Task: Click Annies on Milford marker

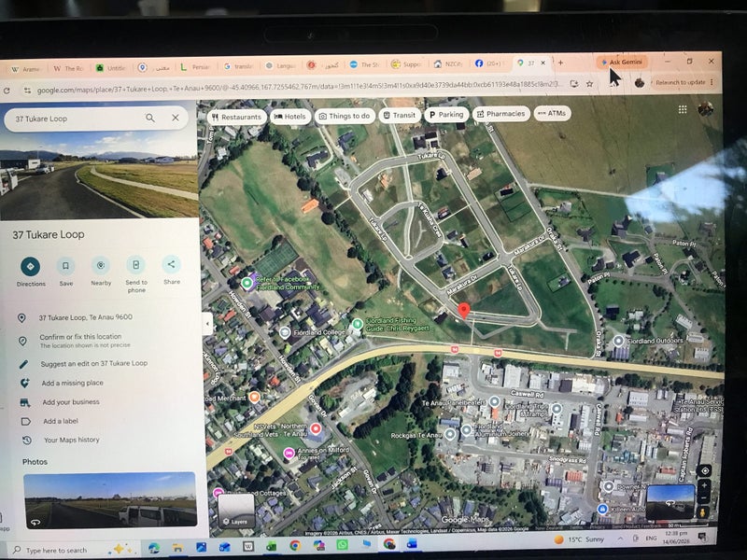Action: (289, 453)
